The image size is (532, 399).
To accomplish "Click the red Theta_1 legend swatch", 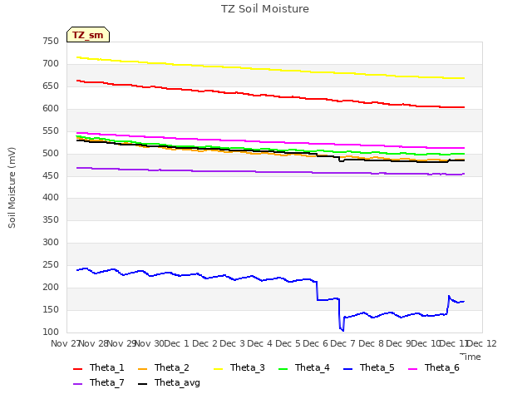I will [77, 368].
